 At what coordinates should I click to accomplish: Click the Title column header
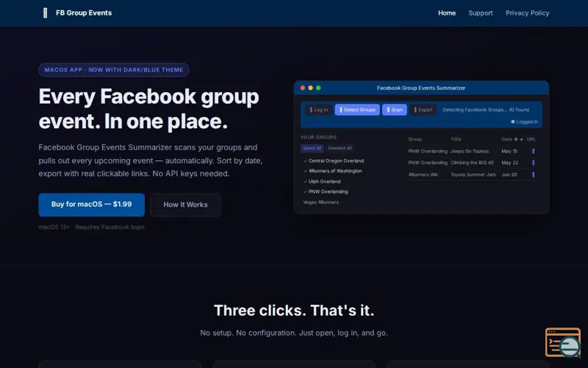(456, 139)
